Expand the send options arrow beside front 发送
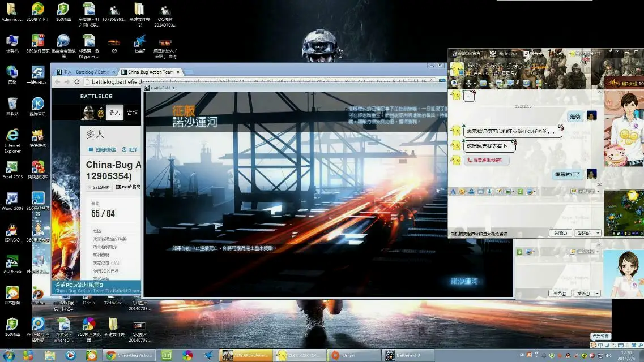 tap(598, 233)
